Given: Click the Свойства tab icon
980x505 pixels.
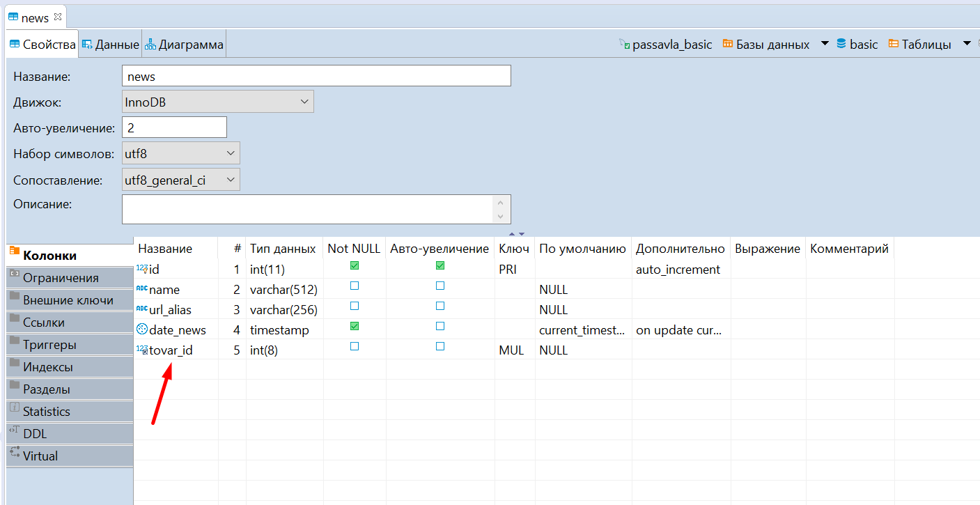Looking at the screenshot, I should [15, 45].
